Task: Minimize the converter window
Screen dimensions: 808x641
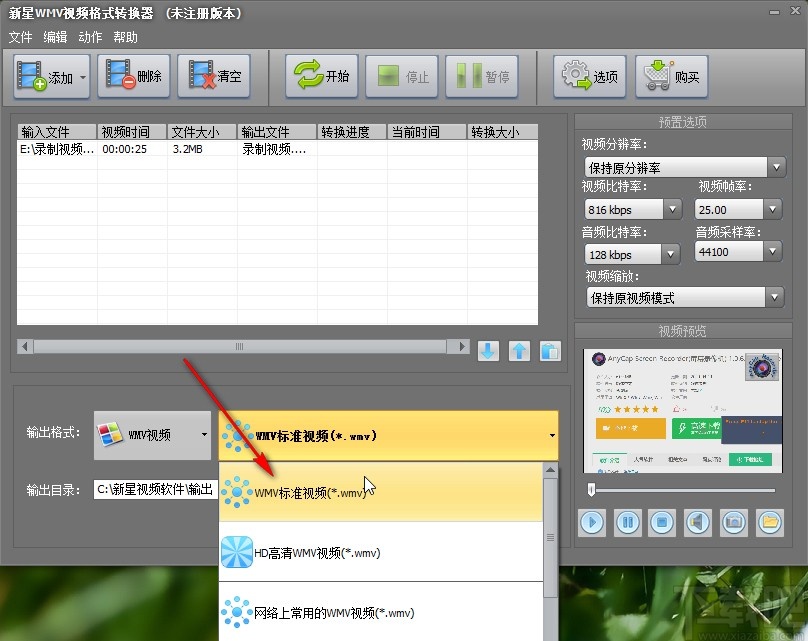Action: point(775,12)
